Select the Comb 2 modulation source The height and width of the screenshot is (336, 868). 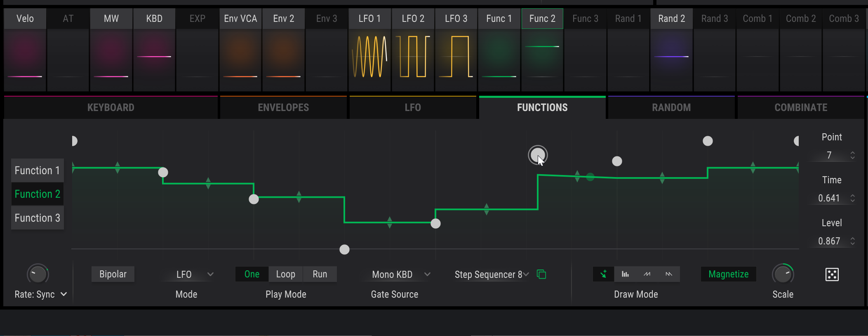(800, 50)
